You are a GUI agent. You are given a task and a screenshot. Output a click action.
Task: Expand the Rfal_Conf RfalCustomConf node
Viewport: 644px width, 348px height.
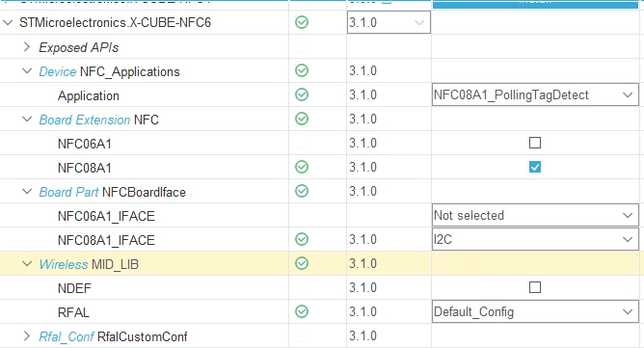[27, 336]
